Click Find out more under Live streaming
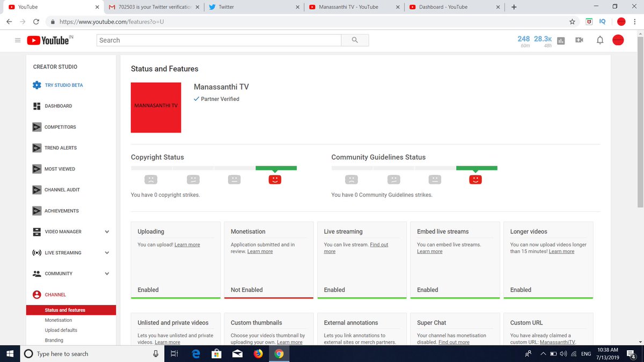644x362 pixels. pos(356,248)
